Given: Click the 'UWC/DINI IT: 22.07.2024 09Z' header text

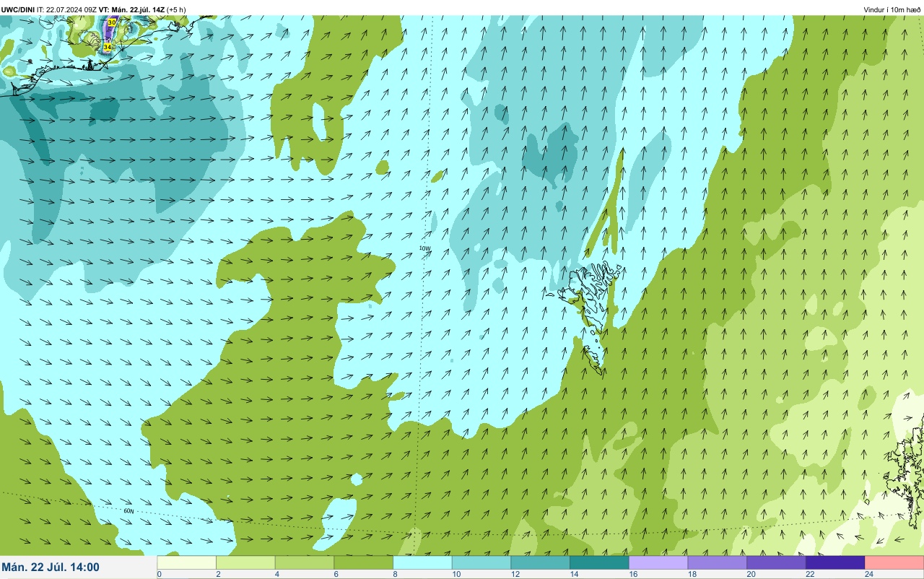Looking at the screenshot, I should pos(49,9).
